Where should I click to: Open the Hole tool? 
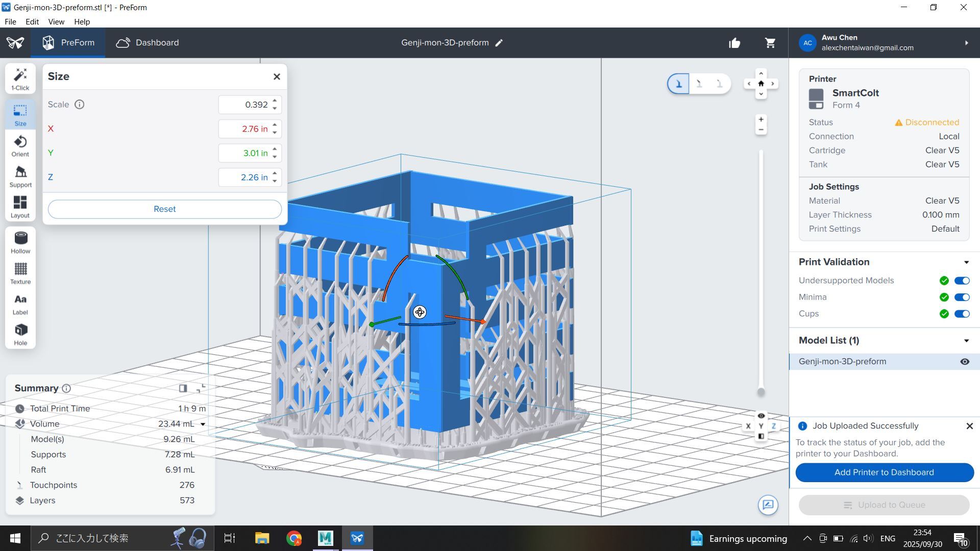[x=20, y=334]
